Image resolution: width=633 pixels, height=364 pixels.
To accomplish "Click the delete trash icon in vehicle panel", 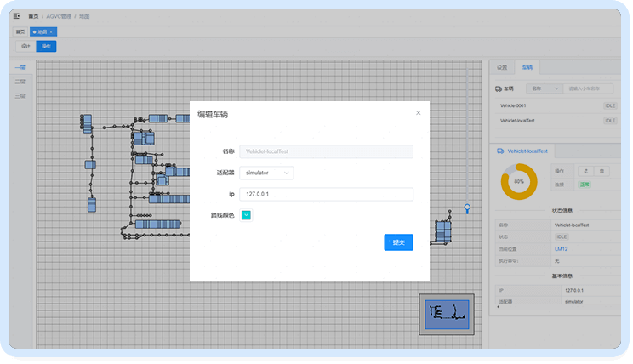I will (602, 171).
